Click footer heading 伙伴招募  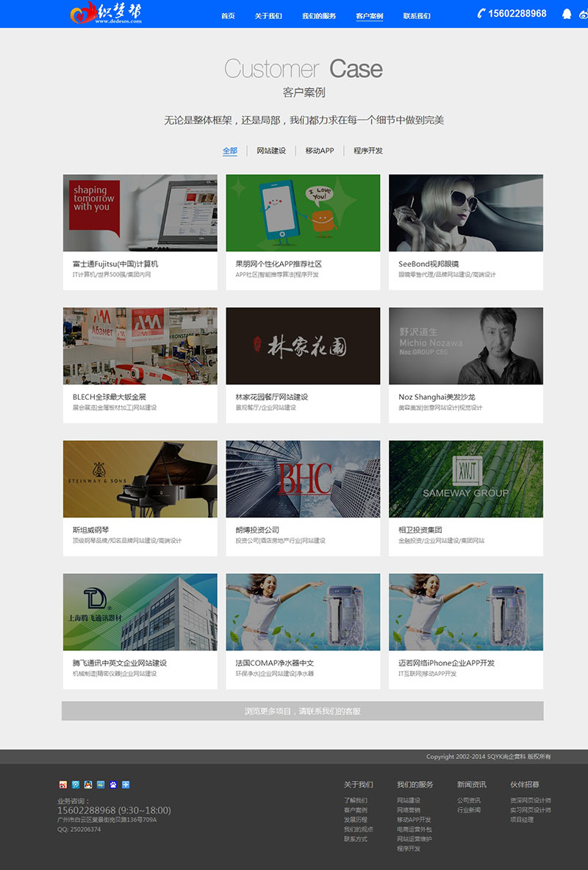525,785
